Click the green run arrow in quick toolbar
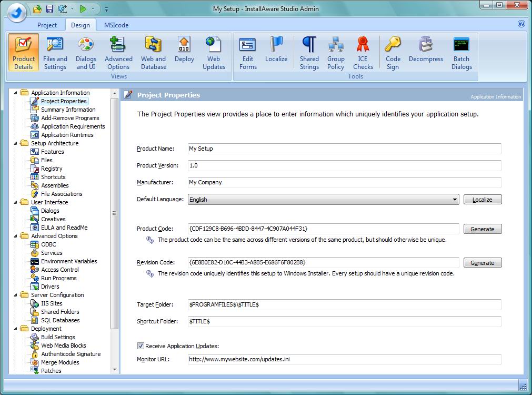532x395 pixels. [x=83, y=9]
